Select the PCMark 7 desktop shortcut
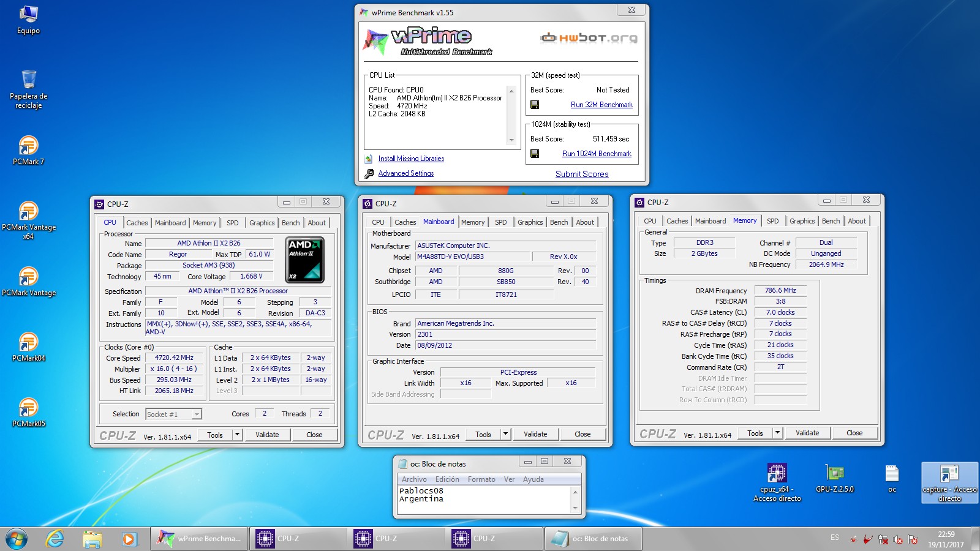Image resolution: width=980 pixels, height=551 pixels. tap(28, 151)
